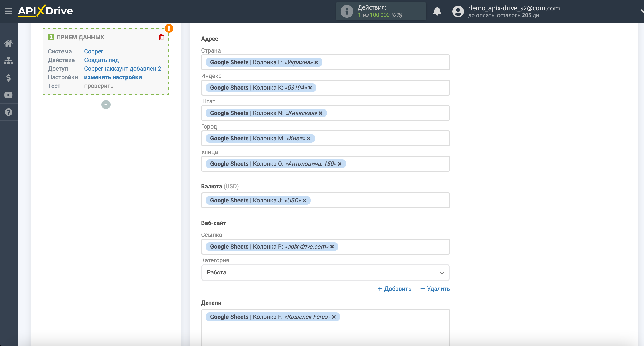Click the ApiX-Drive logo
This screenshot has width=644, height=346.
[45, 11]
